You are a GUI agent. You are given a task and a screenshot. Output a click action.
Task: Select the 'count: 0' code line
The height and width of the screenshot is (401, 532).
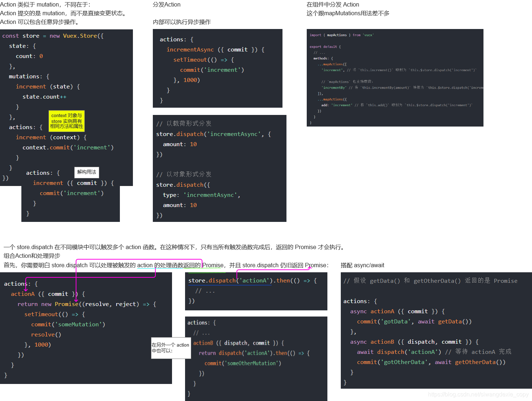pos(29,56)
